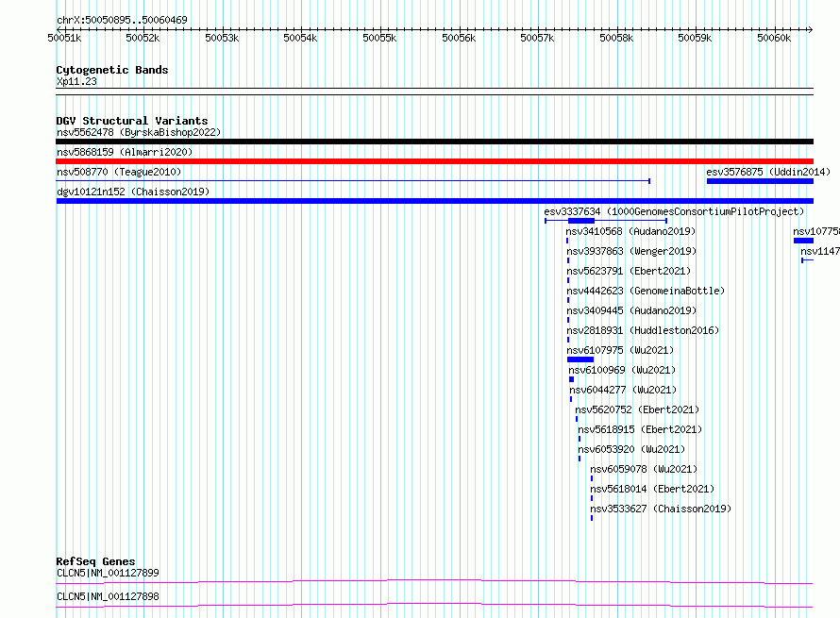Click the RefSeq Genes track title
840x618 pixels.
[95, 561]
